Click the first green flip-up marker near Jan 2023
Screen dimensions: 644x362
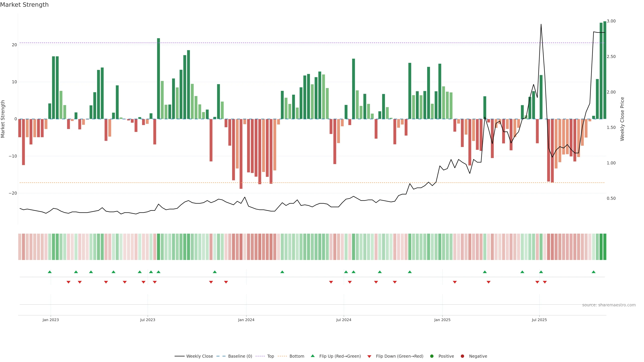pyautogui.click(x=50, y=272)
